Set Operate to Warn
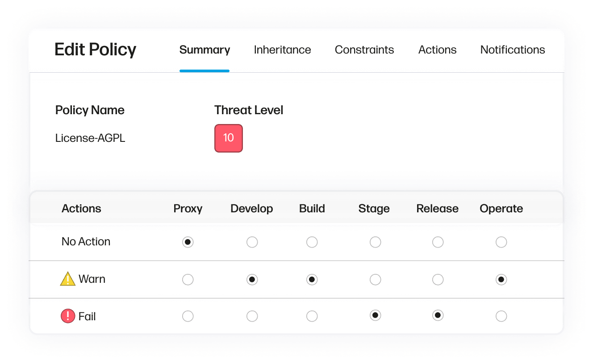This screenshot has width=593, height=364. click(x=501, y=280)
